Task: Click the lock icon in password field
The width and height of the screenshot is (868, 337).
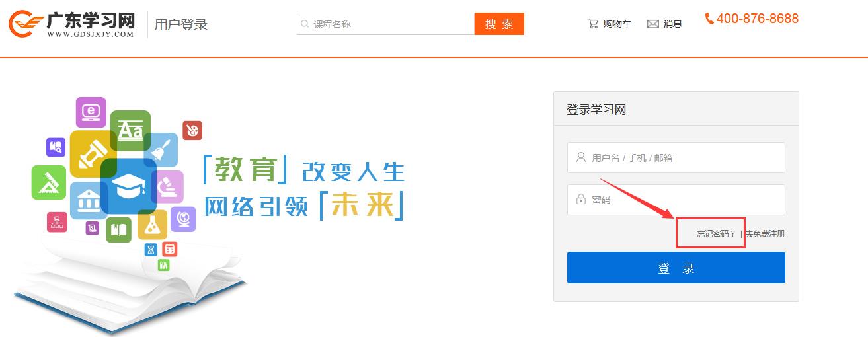Action: click(x=581, y=199)
